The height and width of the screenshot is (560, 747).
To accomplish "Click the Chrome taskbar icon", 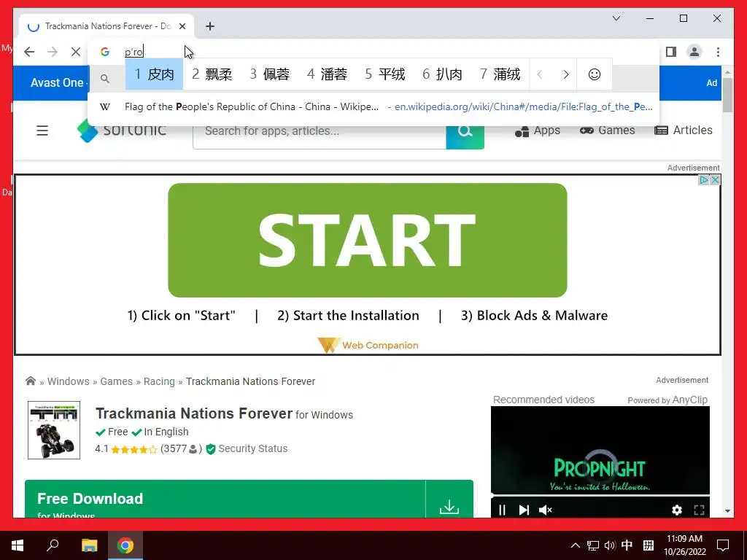I will [125, 545].
